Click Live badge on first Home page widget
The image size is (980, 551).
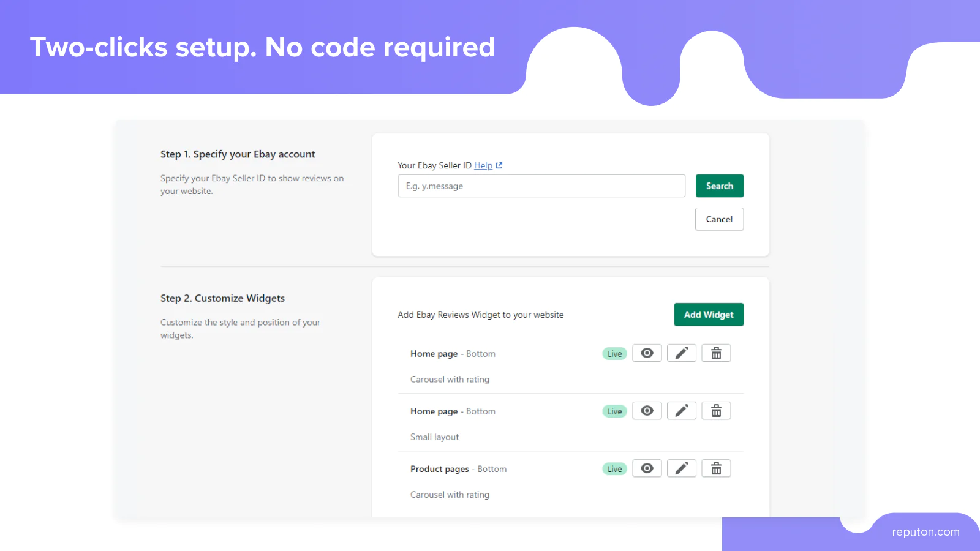614,354
